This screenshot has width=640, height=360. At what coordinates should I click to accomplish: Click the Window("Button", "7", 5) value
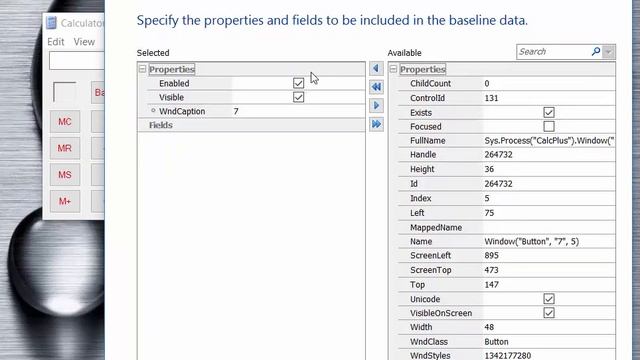[531, 242]
